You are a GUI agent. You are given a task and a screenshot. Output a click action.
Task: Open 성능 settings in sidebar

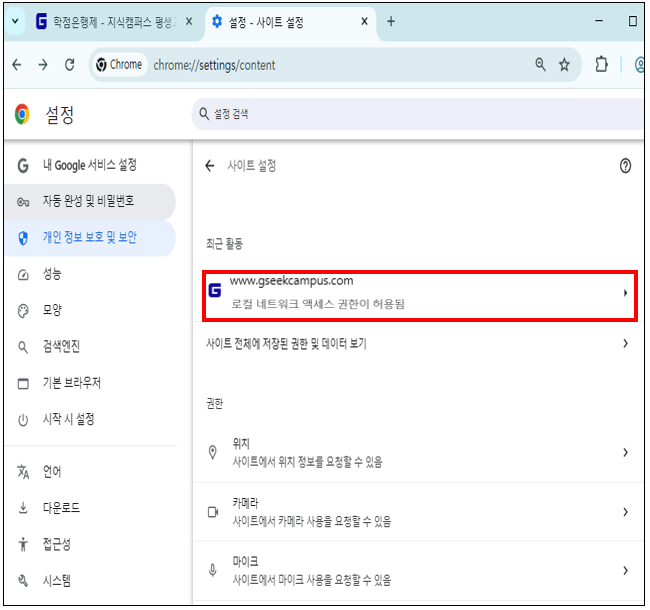pyautogui.click(x=52, y=274)
